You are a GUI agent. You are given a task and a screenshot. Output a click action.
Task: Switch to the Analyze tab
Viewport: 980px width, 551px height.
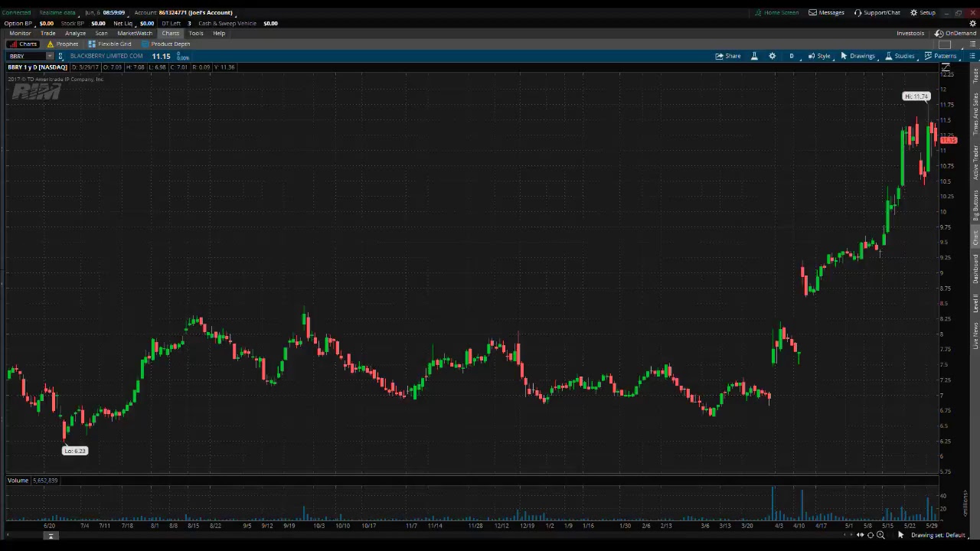(x=75, y=33)
